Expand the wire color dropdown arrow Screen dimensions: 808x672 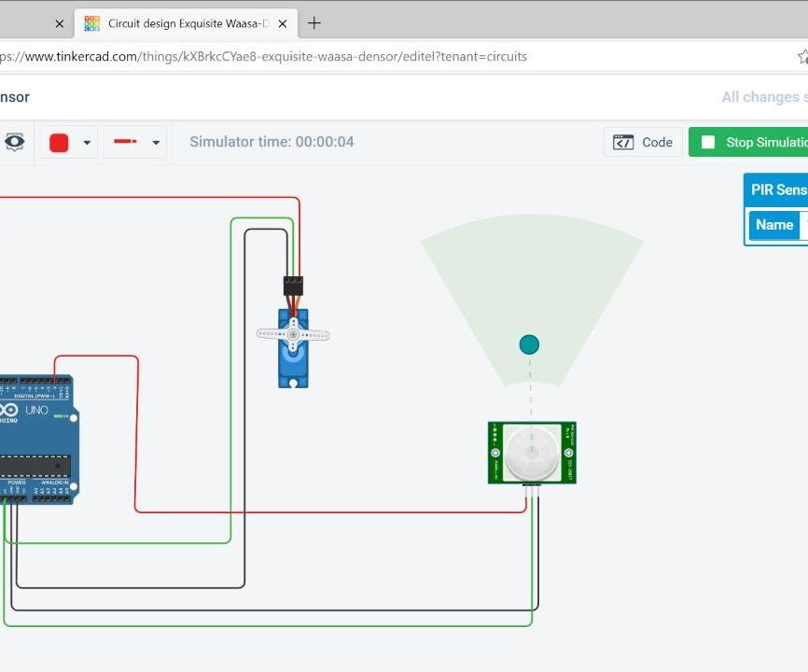(87, 143)
